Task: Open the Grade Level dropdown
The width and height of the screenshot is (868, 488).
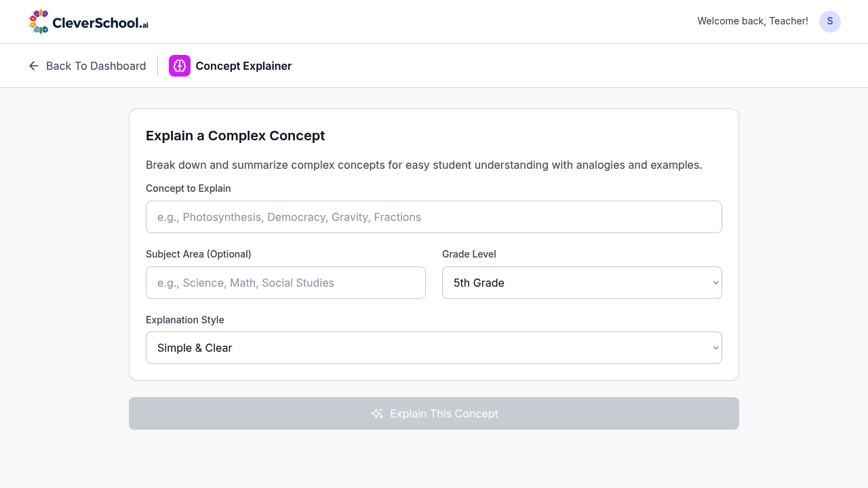Action: coord(582,283)
